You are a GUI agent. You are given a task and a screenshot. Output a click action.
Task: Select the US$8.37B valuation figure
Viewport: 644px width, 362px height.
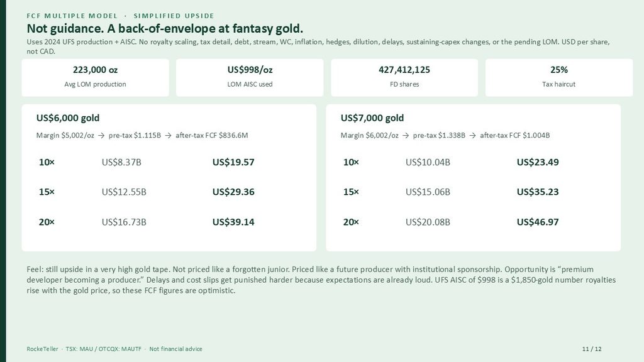[x=121, y=162]
